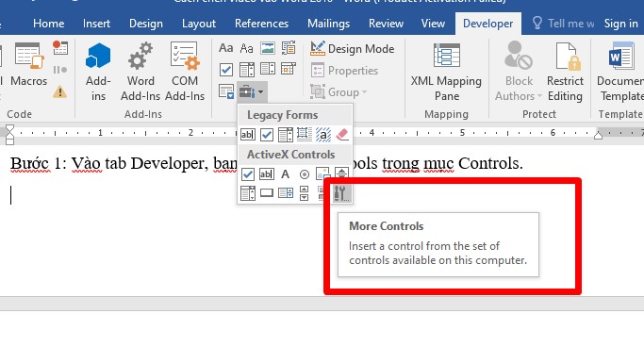Insert ActiveX Label control (A icon)
The image size is (644, 347).
point(285,174)
